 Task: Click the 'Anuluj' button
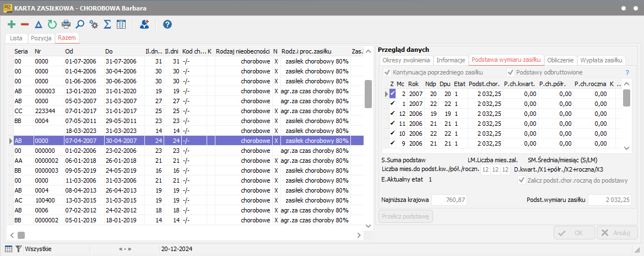pyautogui.click(x=617, y=233)
